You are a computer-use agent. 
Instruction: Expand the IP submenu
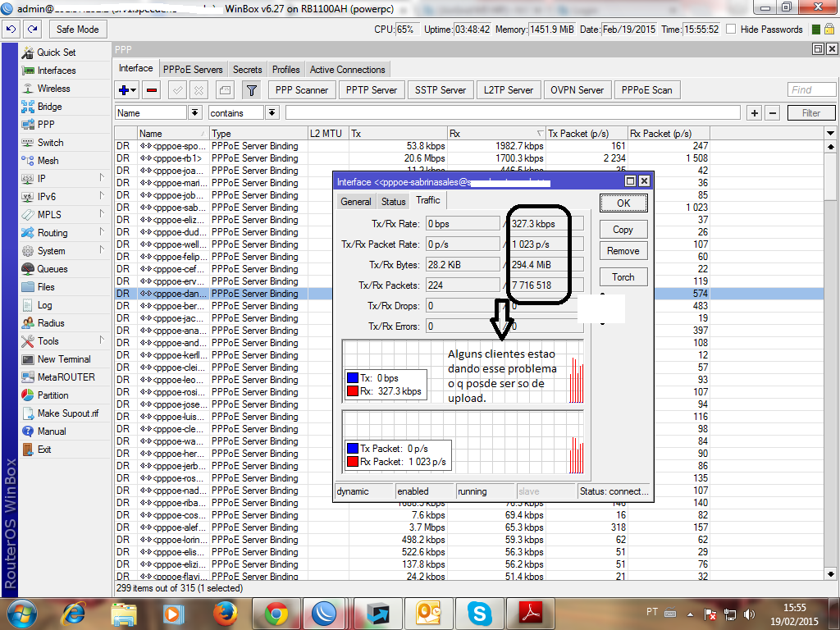click(x=101, y=177)
